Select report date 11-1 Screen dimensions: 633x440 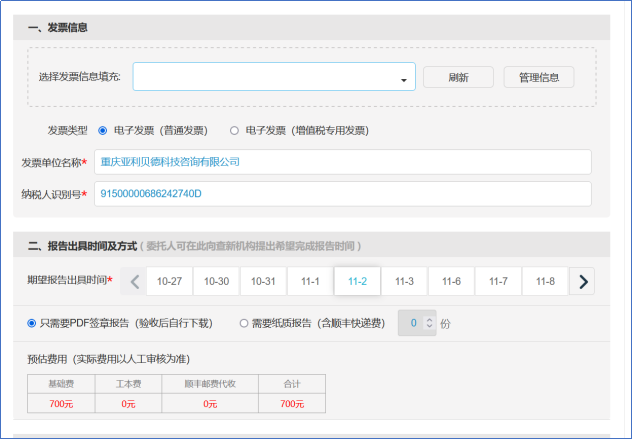click(310, 281)
